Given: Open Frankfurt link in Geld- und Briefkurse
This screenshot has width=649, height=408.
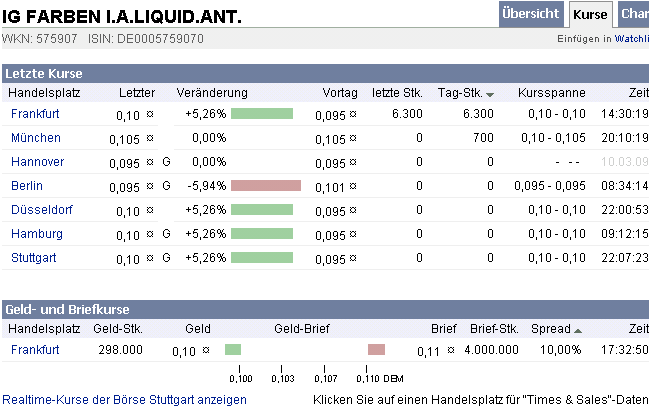Looking at the screenshot, I should click(x=35, y=350).
